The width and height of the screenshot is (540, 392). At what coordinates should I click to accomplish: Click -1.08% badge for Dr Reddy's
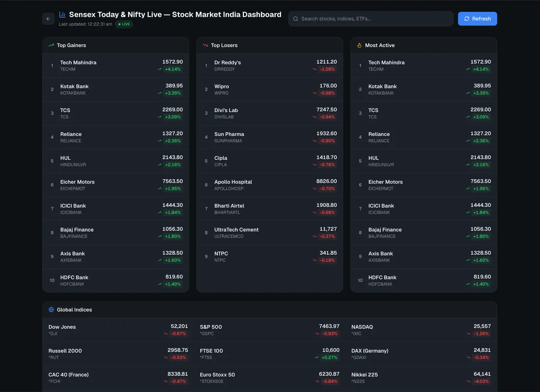pyautogui.click(x=327, y=69)
